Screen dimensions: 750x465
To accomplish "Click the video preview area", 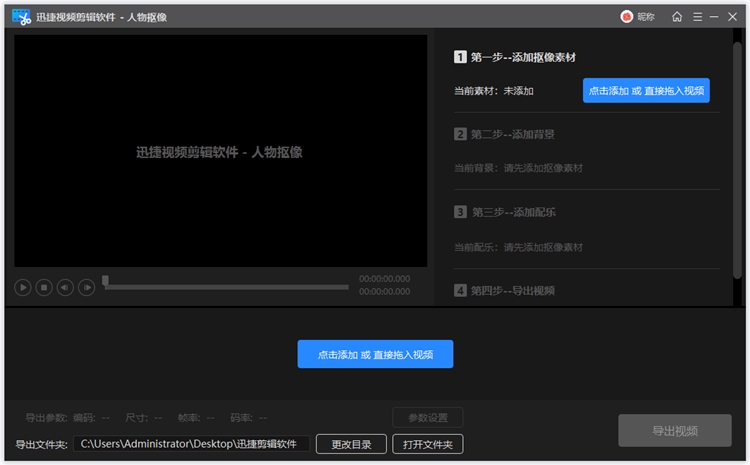I will point(221,151).
